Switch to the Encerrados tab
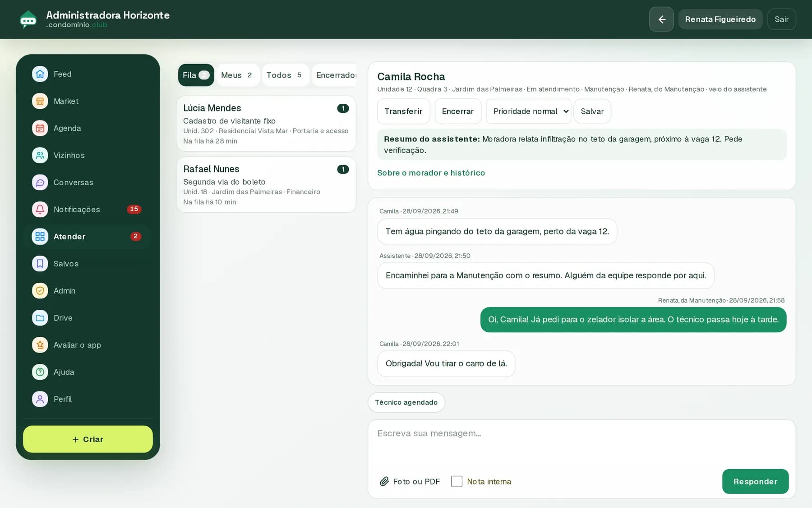Screen dimensions: 812x508 335,75
